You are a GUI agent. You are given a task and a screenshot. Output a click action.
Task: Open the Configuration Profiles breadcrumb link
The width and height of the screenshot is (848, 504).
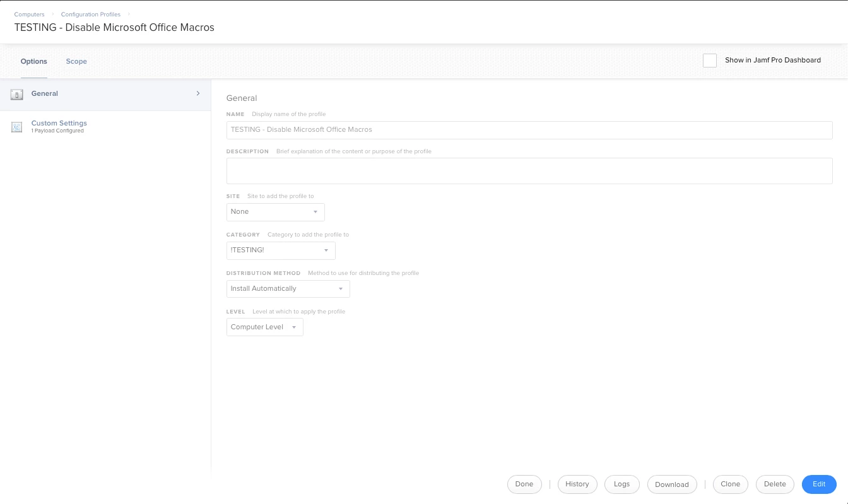91,15
